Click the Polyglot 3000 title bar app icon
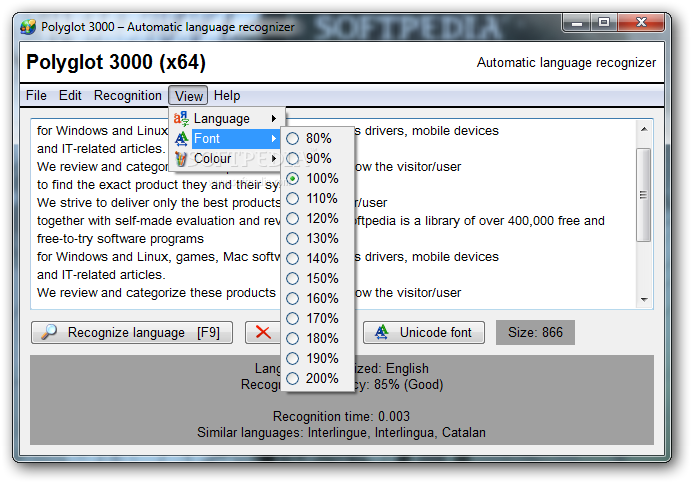 (x=28, y=27)
